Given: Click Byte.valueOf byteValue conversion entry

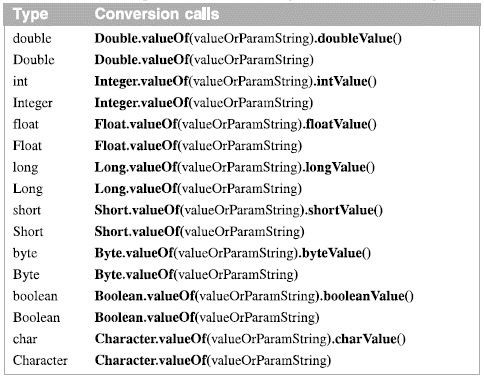Looking at the screenshot, I should (x=233, y=254).
